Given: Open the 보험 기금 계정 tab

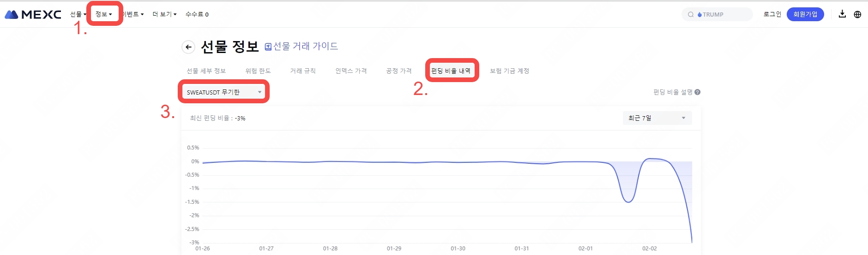Looking at the screenshot, I should coord(509,71).
